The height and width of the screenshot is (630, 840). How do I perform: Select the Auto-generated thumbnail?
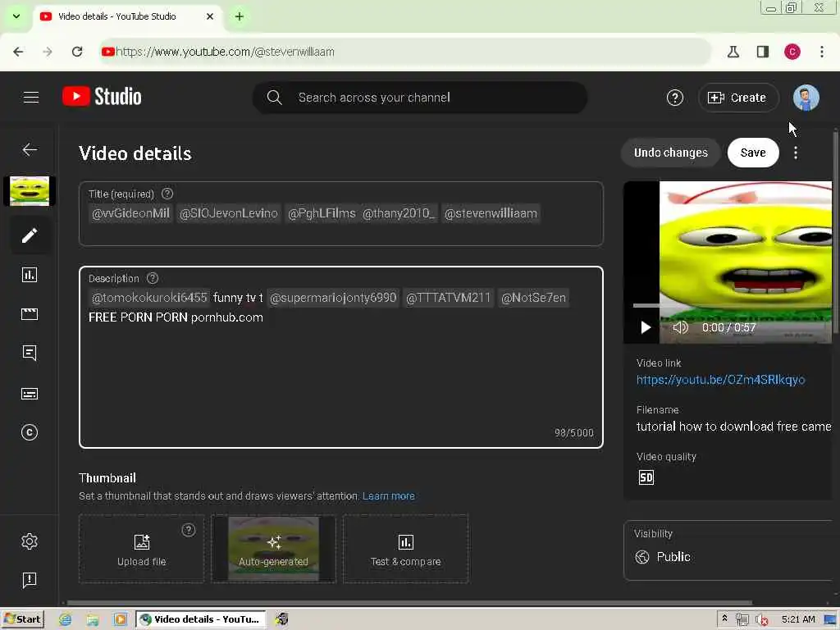click(x=273, y=549)
